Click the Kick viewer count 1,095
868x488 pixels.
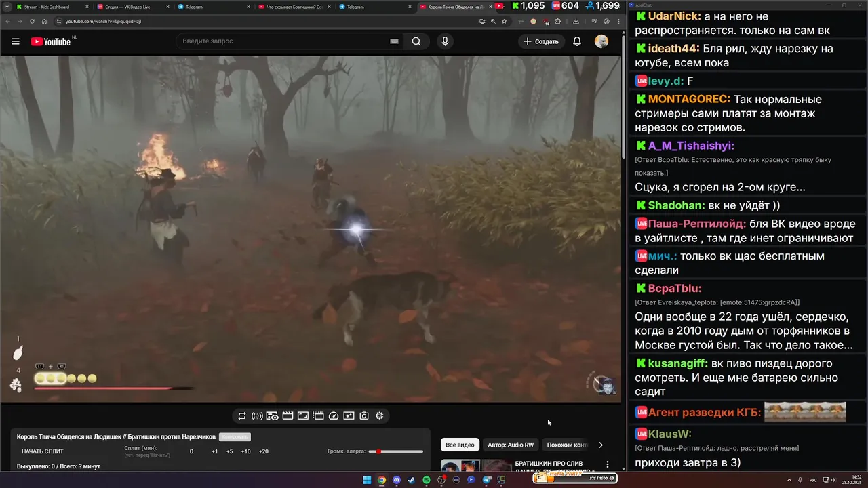pos(528,6)
